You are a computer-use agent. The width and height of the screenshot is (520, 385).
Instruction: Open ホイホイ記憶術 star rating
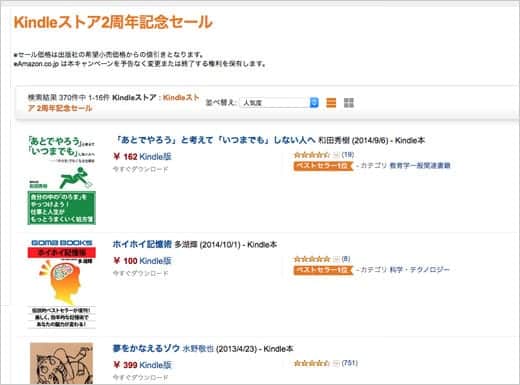312,259
